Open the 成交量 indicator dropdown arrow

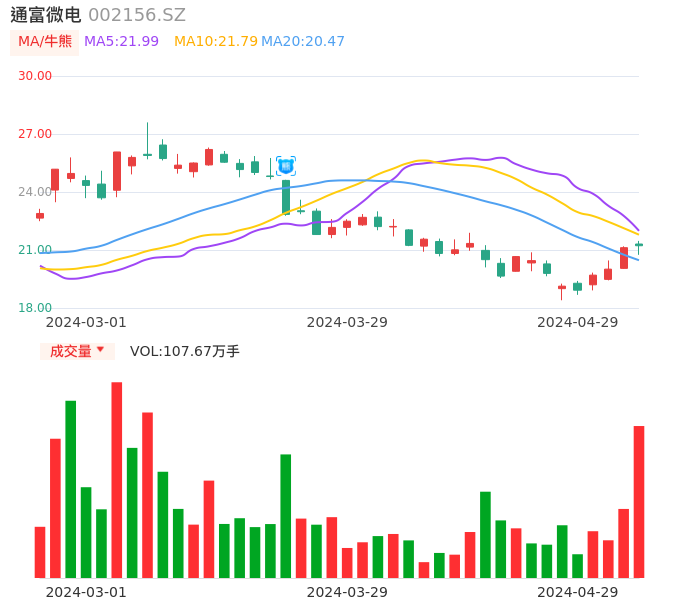[100, 350]
